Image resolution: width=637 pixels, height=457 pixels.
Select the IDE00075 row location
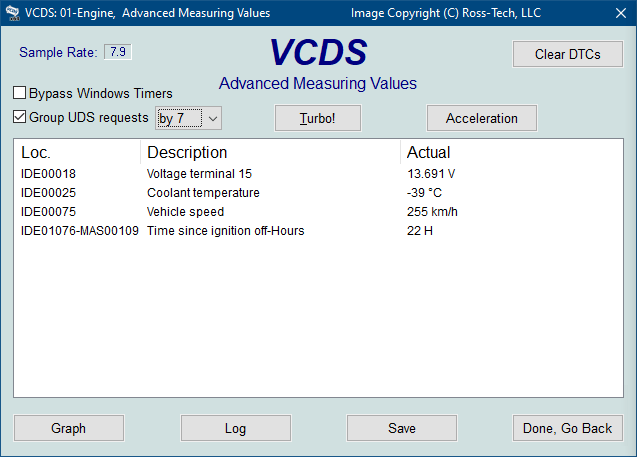click(x=48, y=212)
